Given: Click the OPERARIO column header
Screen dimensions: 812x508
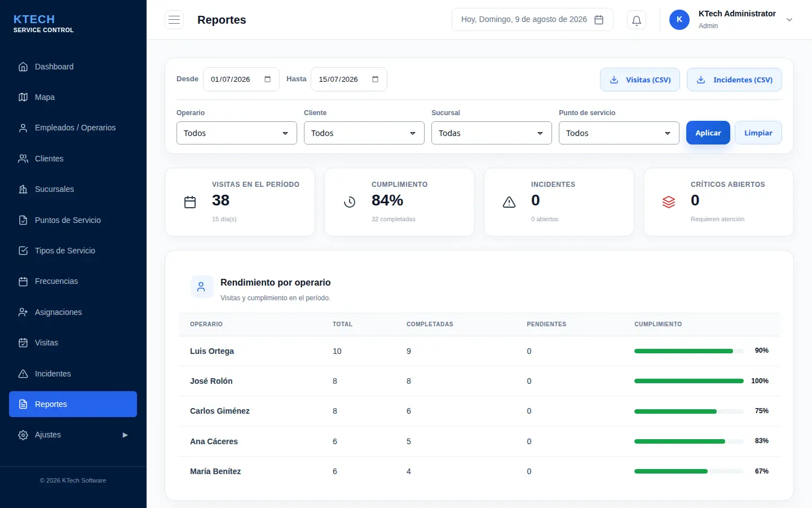Looking at the screenshot, I should (x=206, y=324).
